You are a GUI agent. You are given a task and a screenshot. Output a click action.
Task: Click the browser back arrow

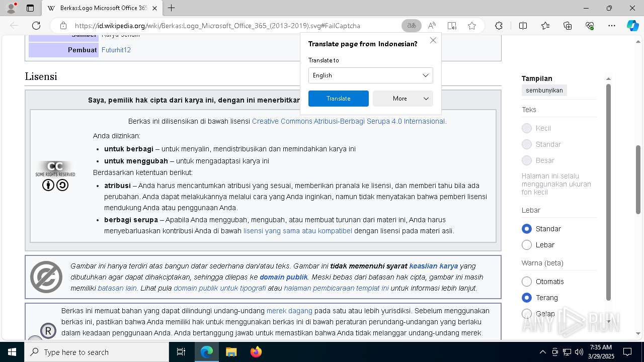coord(14,26)
